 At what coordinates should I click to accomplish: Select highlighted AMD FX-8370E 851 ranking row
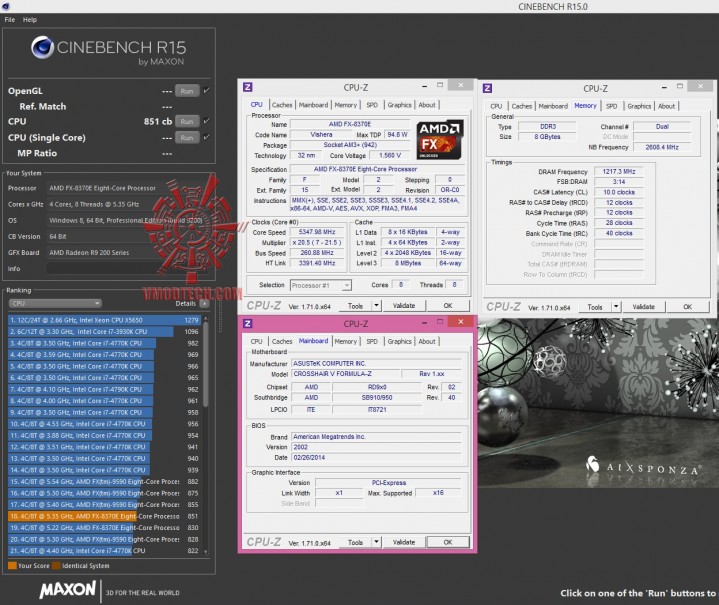coord(104,516)
